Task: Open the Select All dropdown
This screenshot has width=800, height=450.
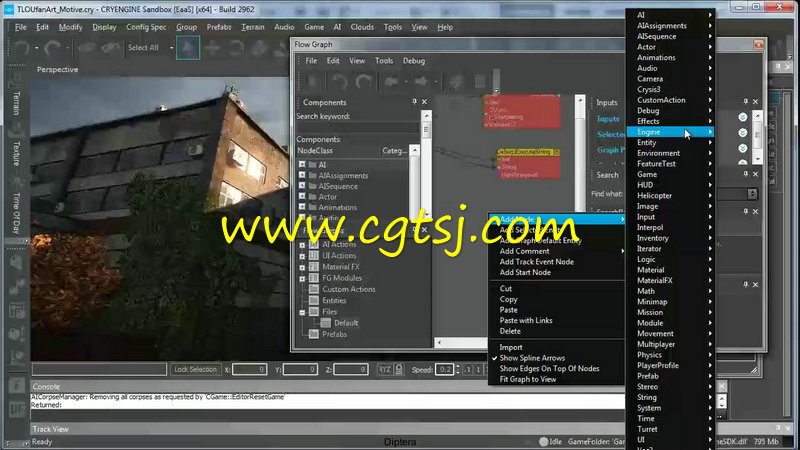Action: (171, 48)
